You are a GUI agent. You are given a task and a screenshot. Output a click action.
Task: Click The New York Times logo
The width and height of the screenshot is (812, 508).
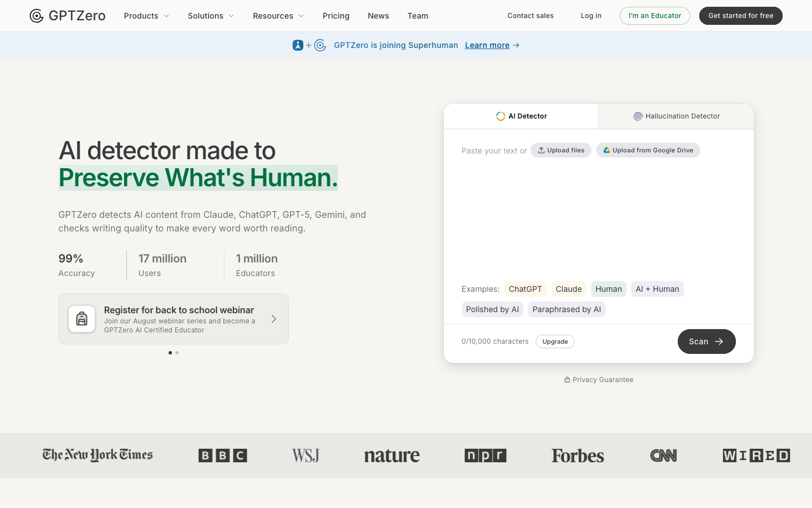click(x=98, y=455)
